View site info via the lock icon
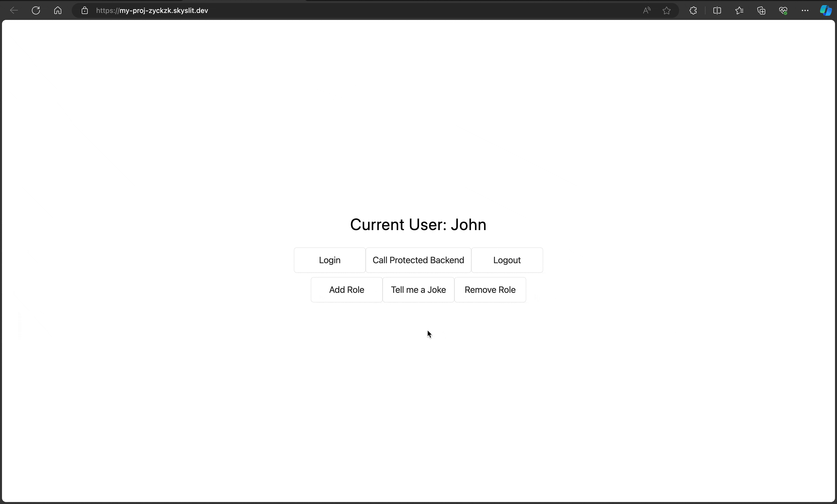 (85, 10)
